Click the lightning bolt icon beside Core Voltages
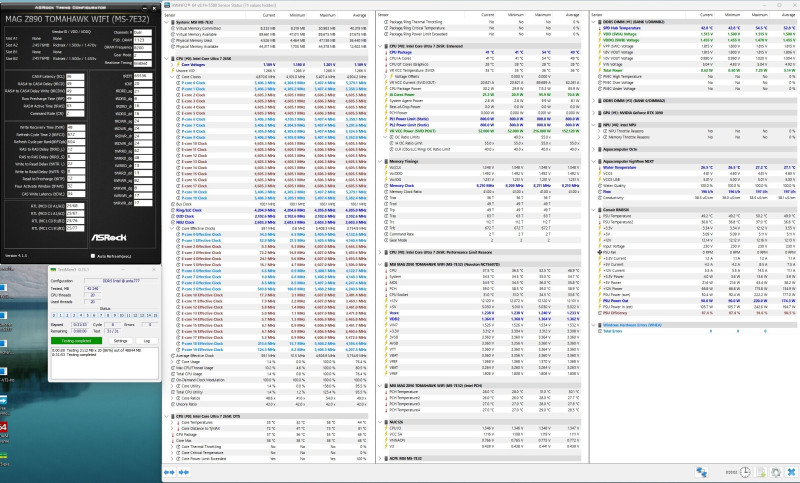800x483 pixels. point(178,65)
